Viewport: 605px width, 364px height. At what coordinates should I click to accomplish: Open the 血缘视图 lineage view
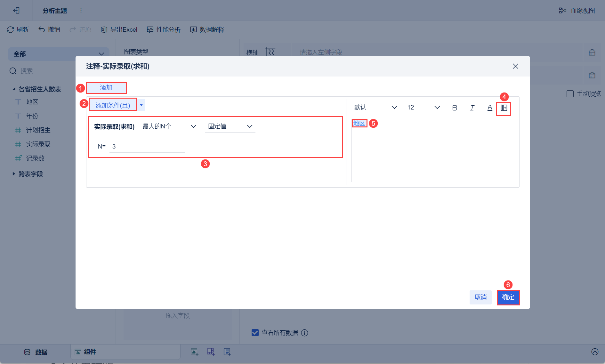click(577, 11)
